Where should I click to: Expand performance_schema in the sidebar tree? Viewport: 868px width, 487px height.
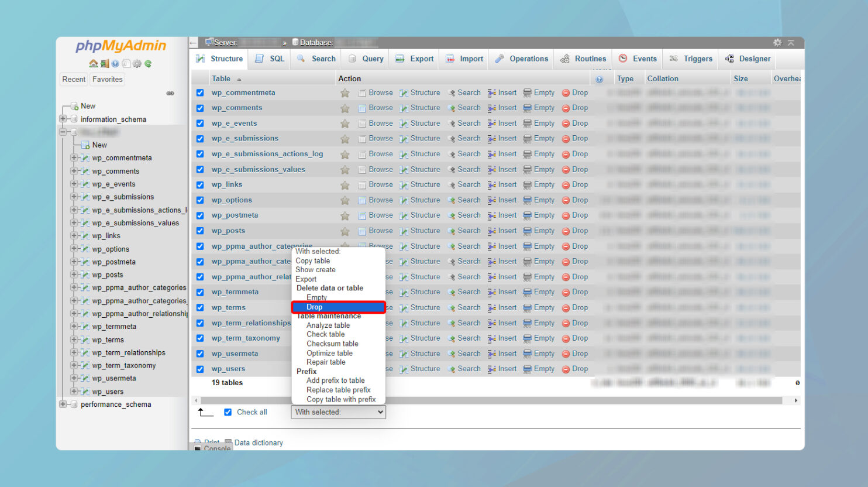[63, 404]
